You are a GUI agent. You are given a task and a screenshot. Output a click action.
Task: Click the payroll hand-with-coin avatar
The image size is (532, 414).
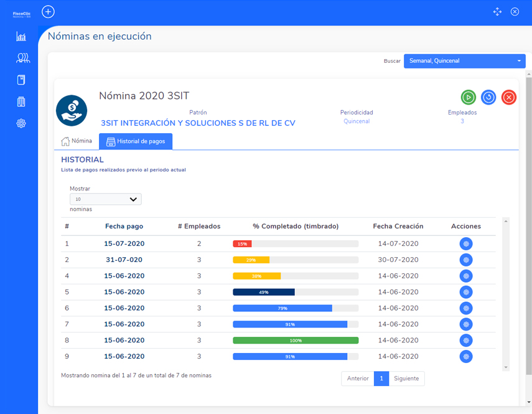click(x=72, y=111)
